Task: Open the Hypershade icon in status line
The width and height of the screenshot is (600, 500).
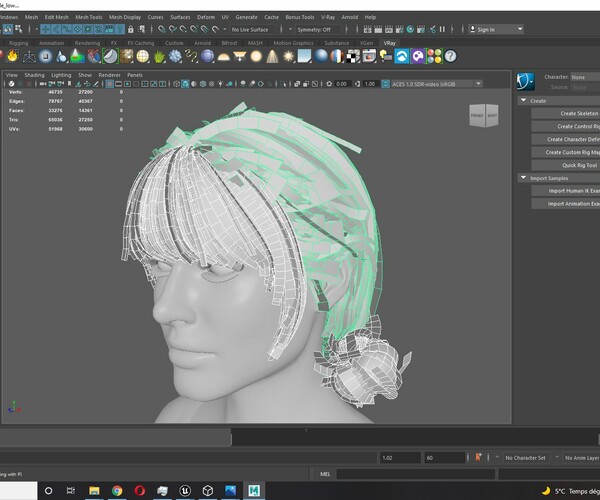Action: tap(410, 29)
